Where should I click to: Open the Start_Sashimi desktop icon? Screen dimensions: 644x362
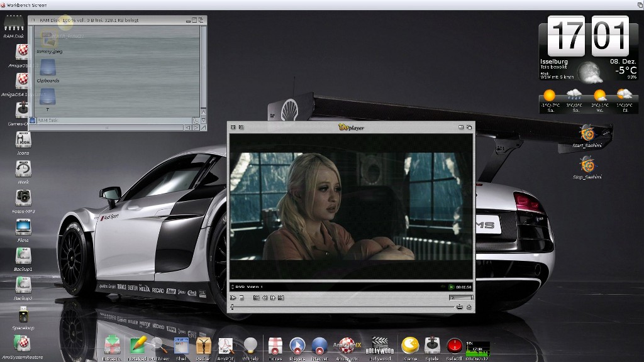587,133
